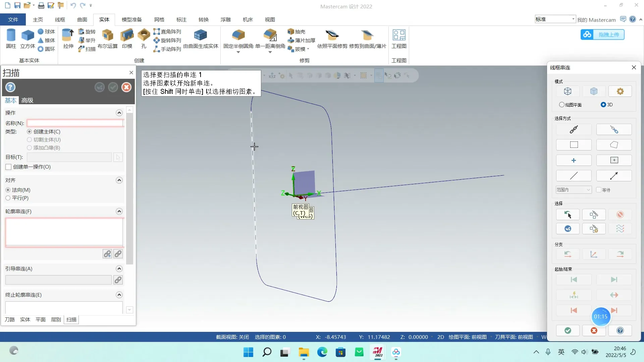The width and height of the screenshot is (644, 362).
Task: Click the red cancel button in 扫描 panel
Action: point(126,87)
